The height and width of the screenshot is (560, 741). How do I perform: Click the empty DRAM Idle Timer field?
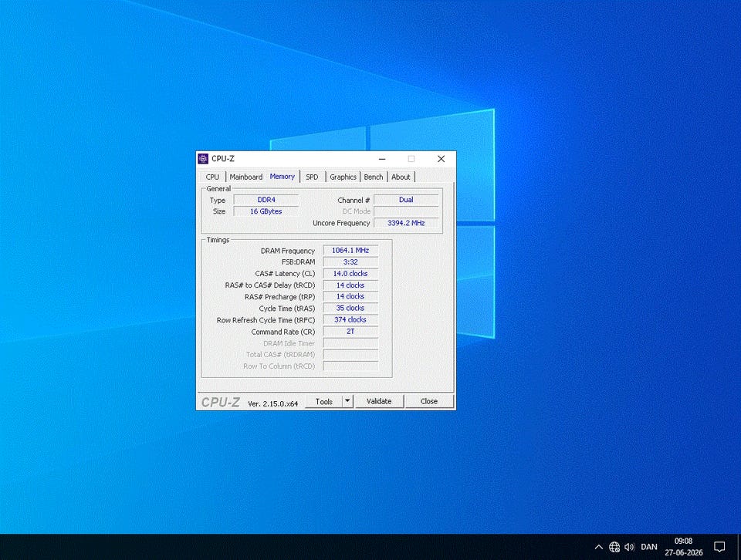click(350, 343)
